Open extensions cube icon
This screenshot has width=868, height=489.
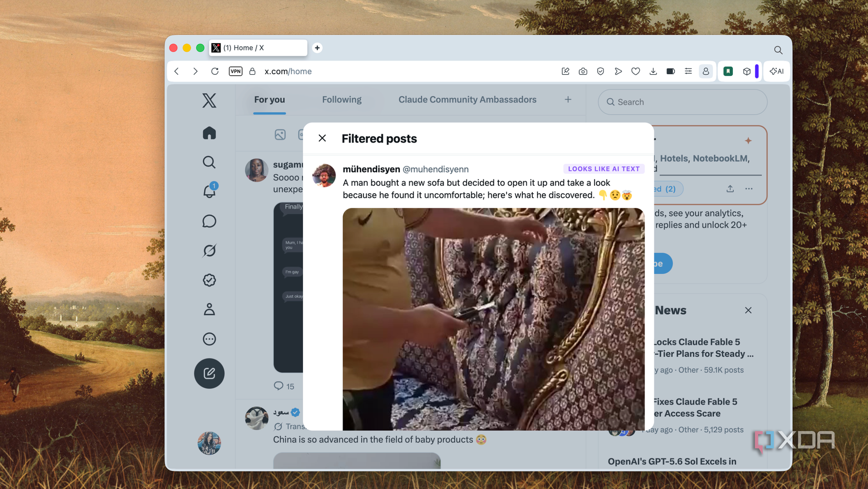pos(746,71)
